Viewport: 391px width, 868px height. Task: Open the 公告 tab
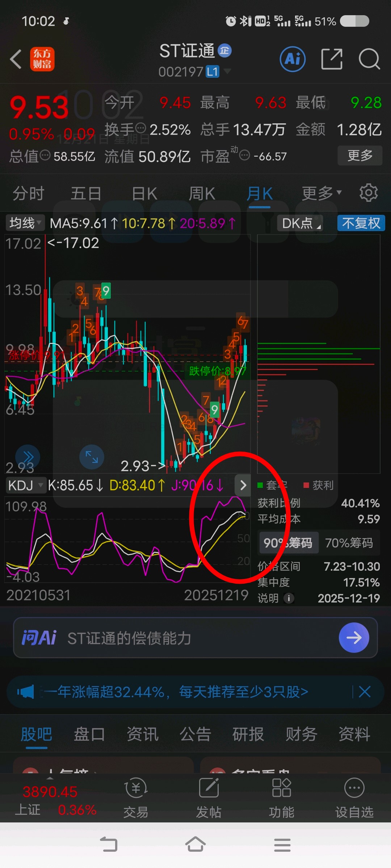pos(195,735)
